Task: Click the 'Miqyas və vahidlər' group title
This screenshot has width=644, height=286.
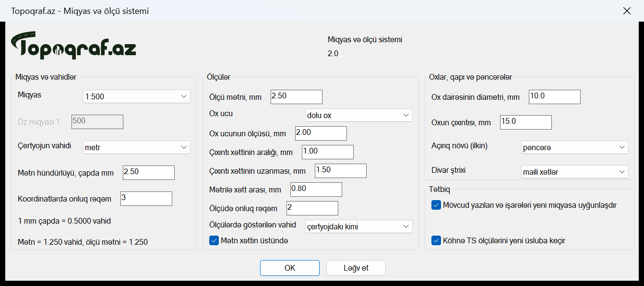Action: [x=46, y=77]
